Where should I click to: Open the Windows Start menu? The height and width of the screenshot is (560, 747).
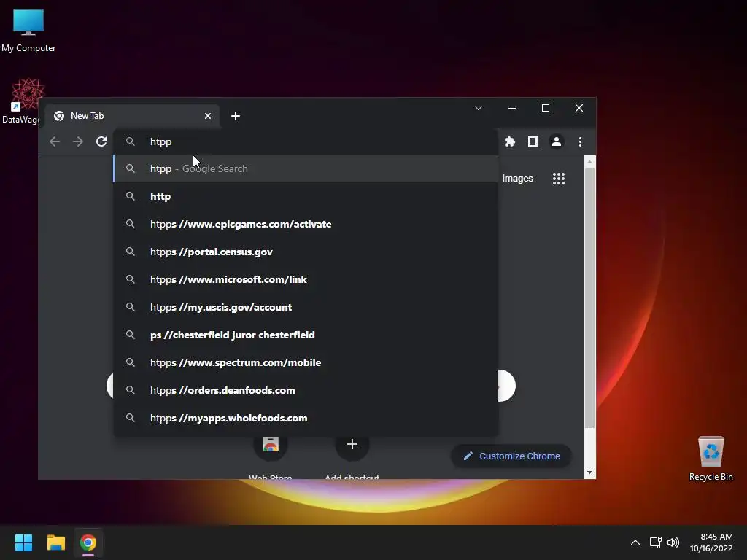tap(23, 542)
